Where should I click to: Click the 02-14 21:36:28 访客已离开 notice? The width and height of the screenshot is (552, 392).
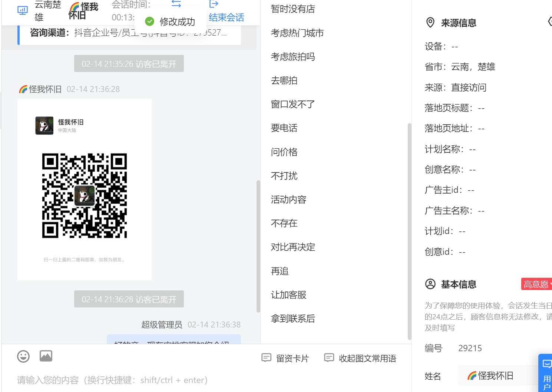pyautogui.click(x=129, y=299)
